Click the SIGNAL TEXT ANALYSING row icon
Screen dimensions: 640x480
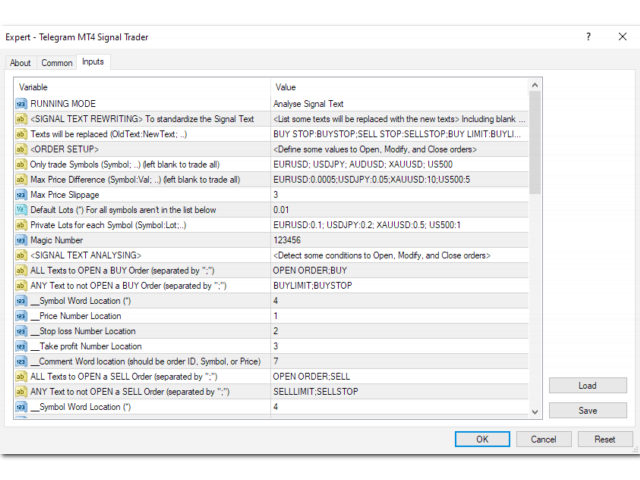(x=21, y=256)
